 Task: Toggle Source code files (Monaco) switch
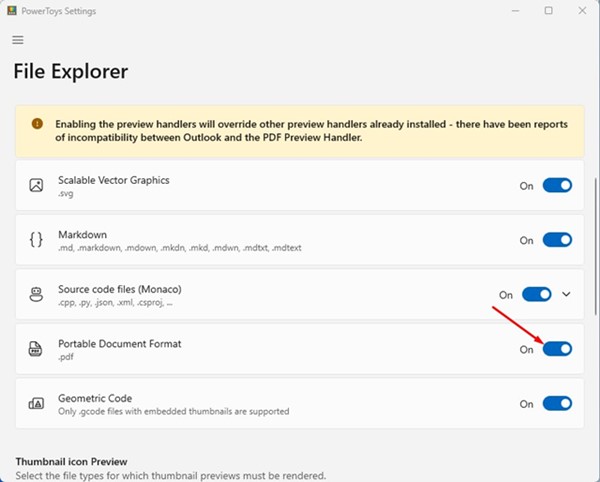point(537,294)
